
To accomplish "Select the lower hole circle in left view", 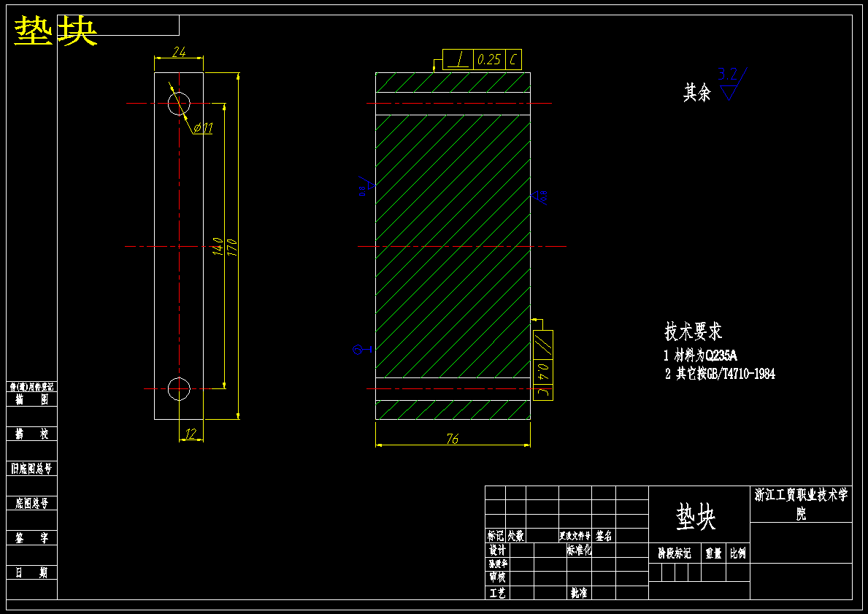I will pos(179,388).
